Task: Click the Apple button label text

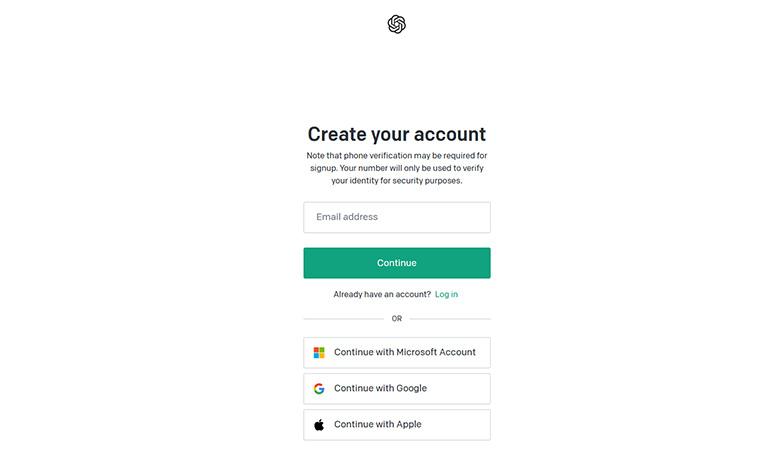Action: tap(378, 424)
